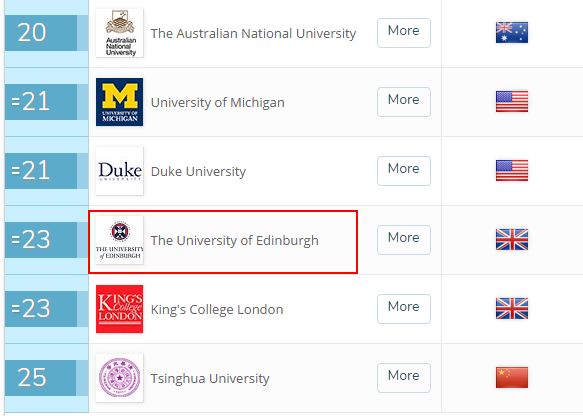Click the King's College London red logo
Image resolution: width=583 pixels, height=416 pixels.
(x=120, y=309)
